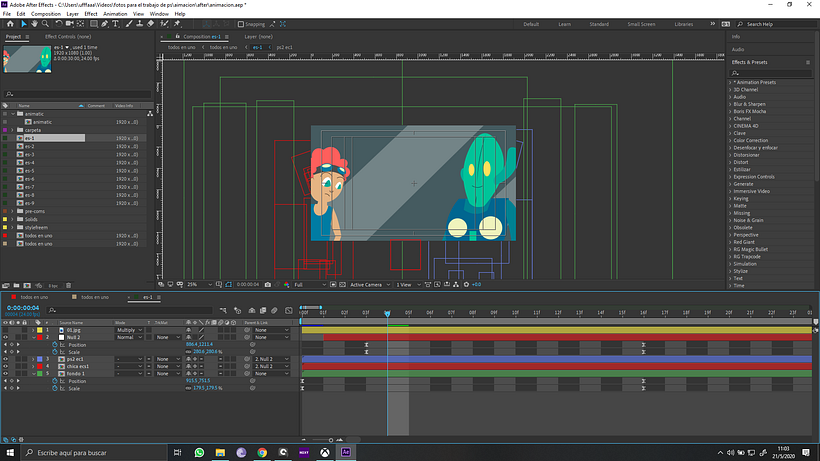The width and height of the screenshot is (820, 461).
Task: Toggle the transparency grid icon in viewer
Action: click(x=342, y=285)
